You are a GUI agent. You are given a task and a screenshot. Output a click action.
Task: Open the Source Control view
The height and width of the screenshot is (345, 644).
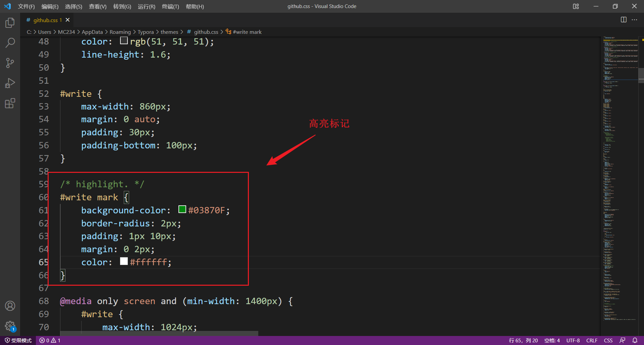pyautogui.click(x=10, y=63)
